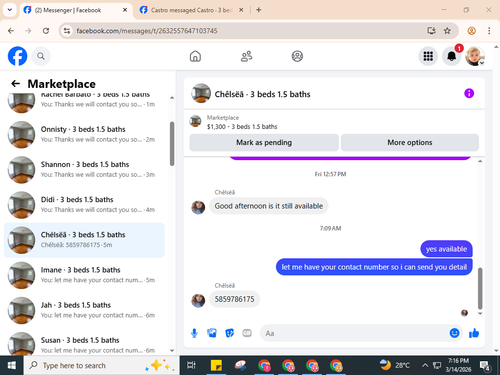Open Imane 3 beds conversation
Screen dimensions: 500x375
tap(84, 275)
